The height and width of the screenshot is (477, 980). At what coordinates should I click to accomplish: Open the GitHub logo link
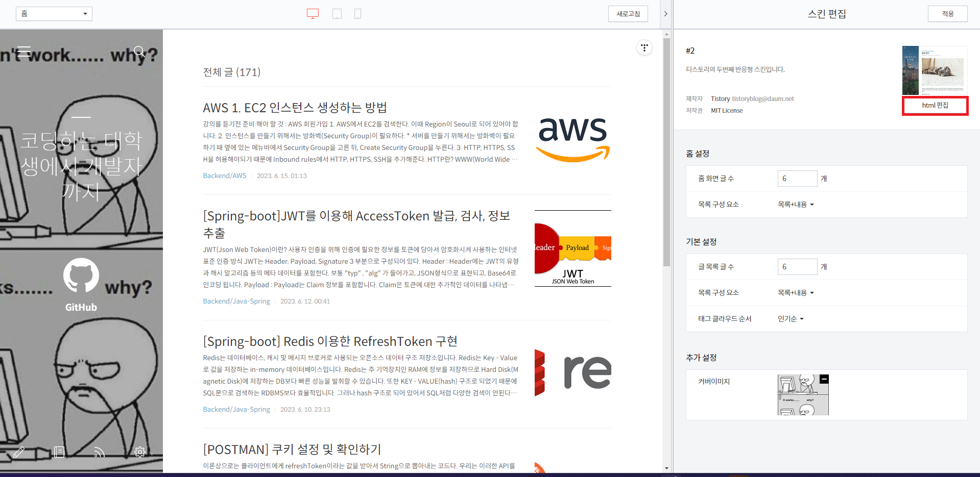(x=81, y=275)
